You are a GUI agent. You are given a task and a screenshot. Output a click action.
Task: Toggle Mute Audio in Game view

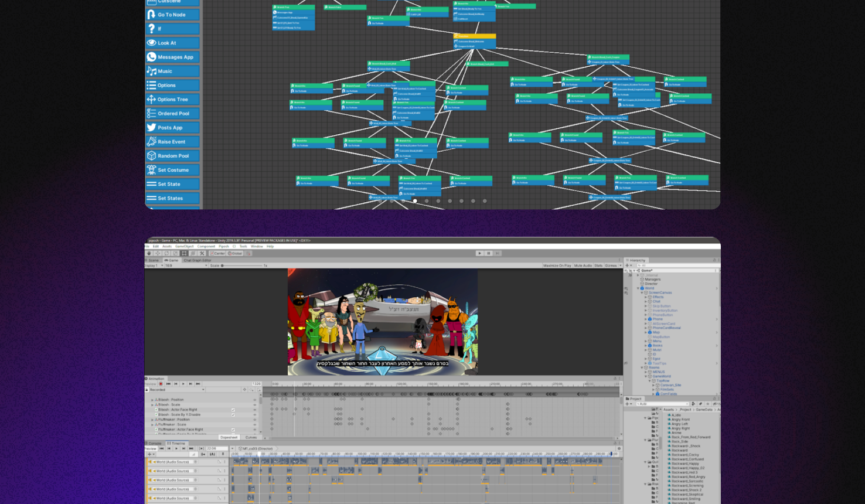coord(583,265)
